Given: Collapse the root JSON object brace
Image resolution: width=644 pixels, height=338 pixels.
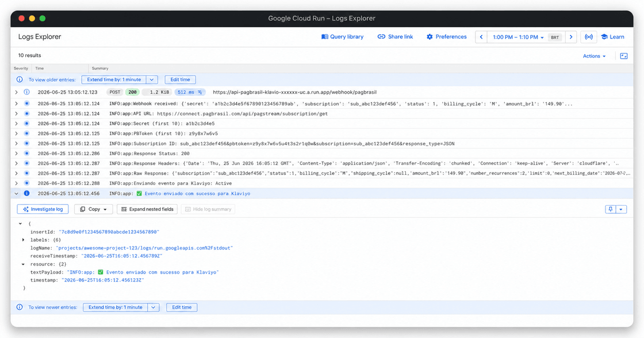Looking at the screenshot, I should tap(20, 224).
